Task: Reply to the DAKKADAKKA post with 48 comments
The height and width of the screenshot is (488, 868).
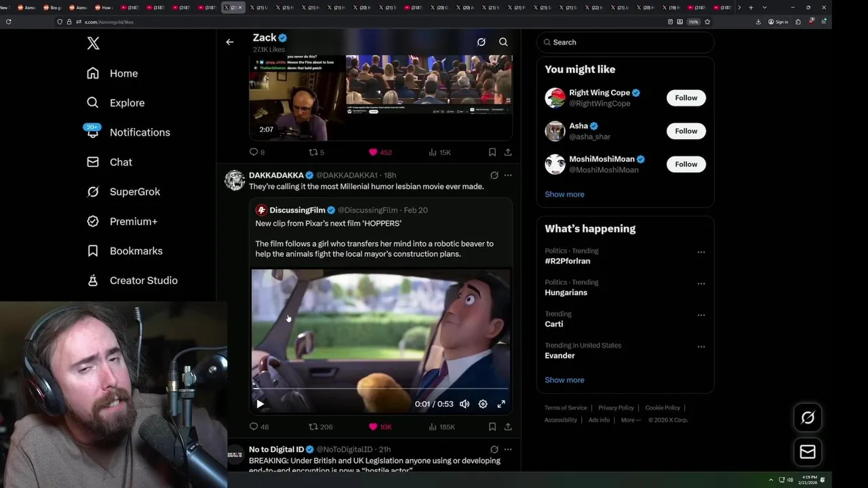Action: [259, 427]
